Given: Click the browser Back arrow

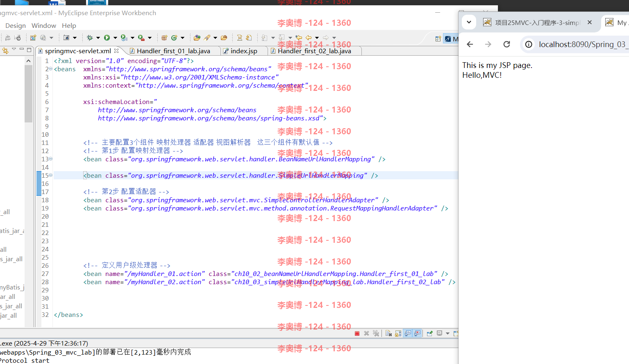Looking at the screenshot, I should [470, 44].
